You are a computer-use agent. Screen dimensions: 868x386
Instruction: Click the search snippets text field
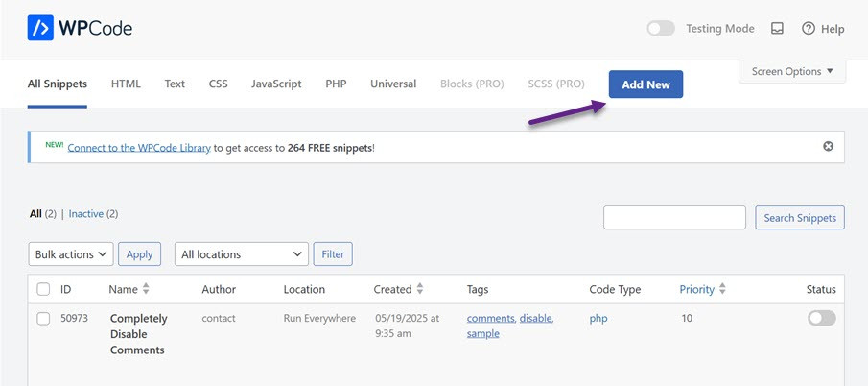(x=674, y=218)
